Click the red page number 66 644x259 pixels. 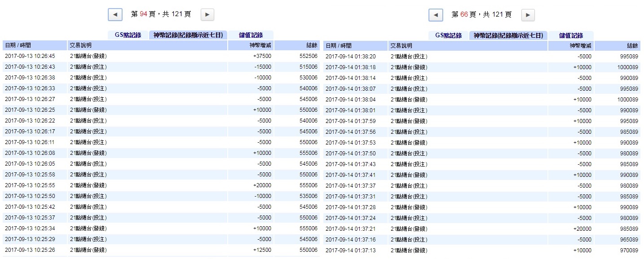pos(464,14)
